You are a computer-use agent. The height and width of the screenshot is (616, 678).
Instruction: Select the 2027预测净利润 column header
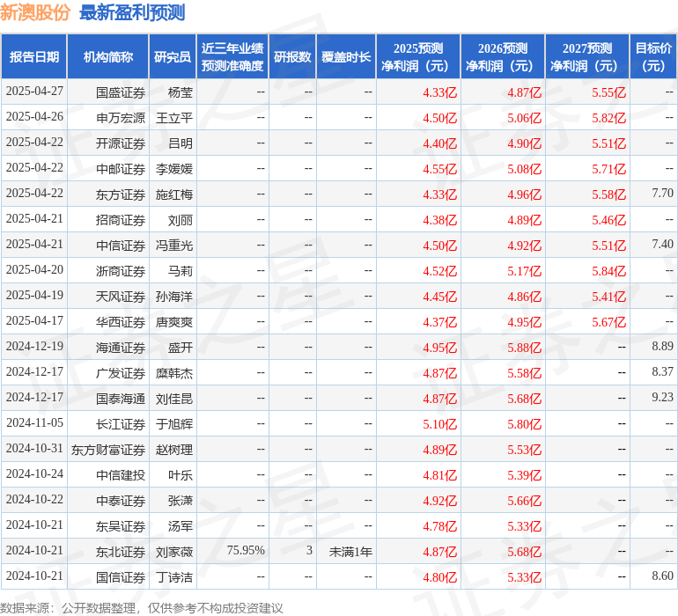[586, 57]
